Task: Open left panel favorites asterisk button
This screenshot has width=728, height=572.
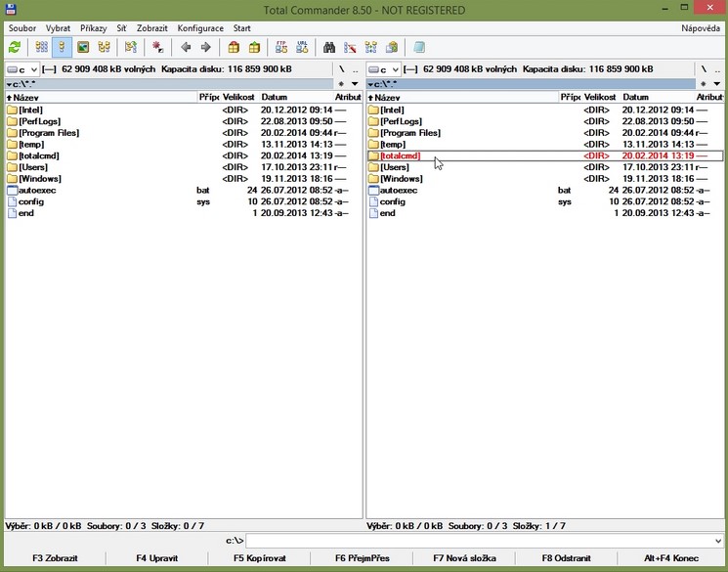Action: pos(341,84)
